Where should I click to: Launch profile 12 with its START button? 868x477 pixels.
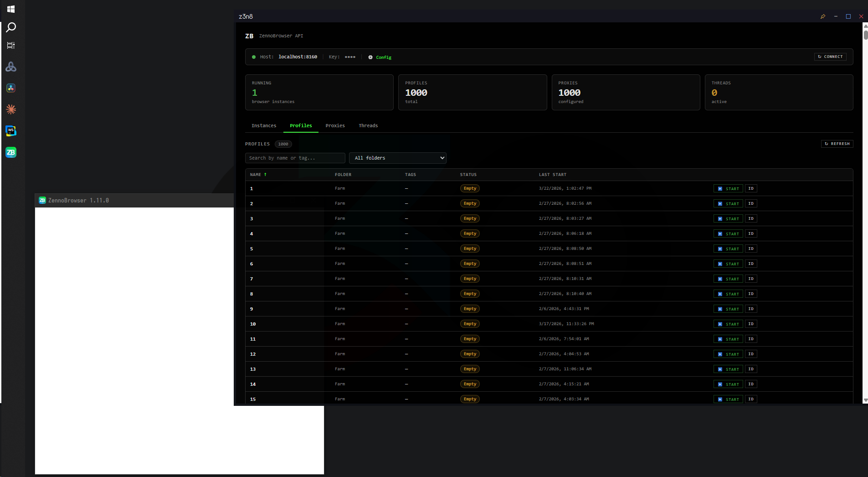pyautogui.click(x=728, y=354)
